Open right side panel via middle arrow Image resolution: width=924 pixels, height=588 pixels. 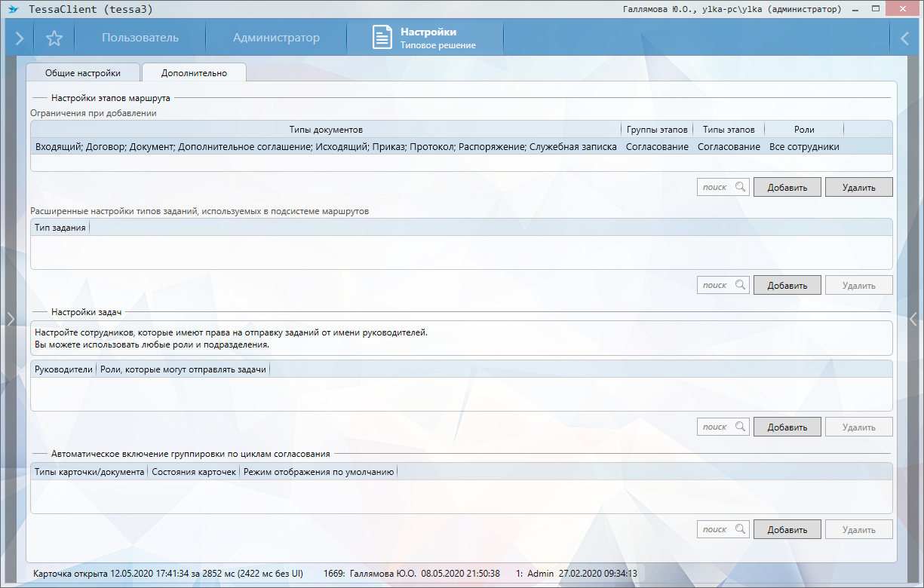pos(913,319)
